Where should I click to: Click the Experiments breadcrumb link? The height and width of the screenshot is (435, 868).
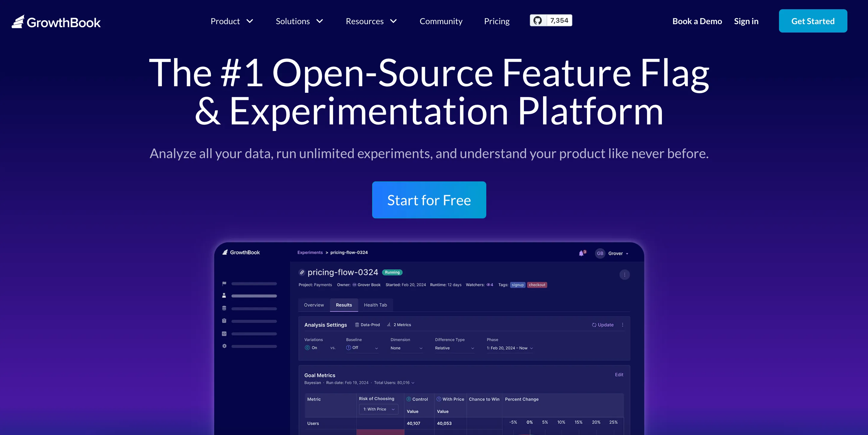pyautogui.click(x=310, y=252)
